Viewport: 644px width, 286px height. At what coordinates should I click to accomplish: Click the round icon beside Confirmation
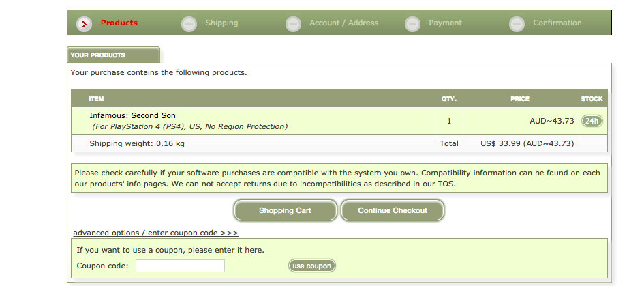517,24
